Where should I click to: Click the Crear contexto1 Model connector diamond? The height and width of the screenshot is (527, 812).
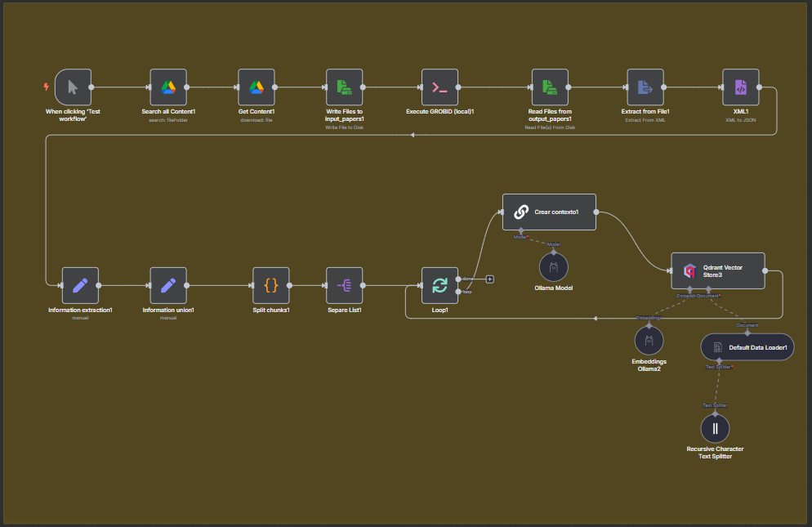[521, 230]
